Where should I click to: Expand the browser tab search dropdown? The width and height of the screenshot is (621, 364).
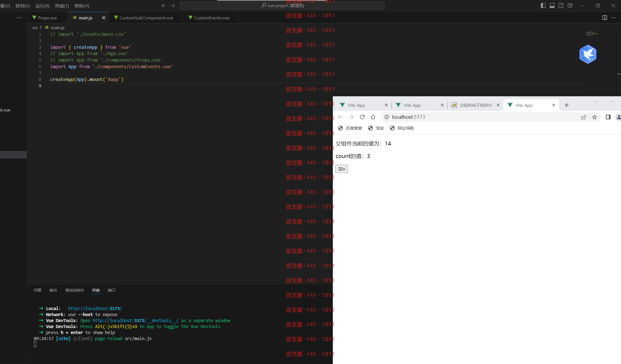pos(596,102)
